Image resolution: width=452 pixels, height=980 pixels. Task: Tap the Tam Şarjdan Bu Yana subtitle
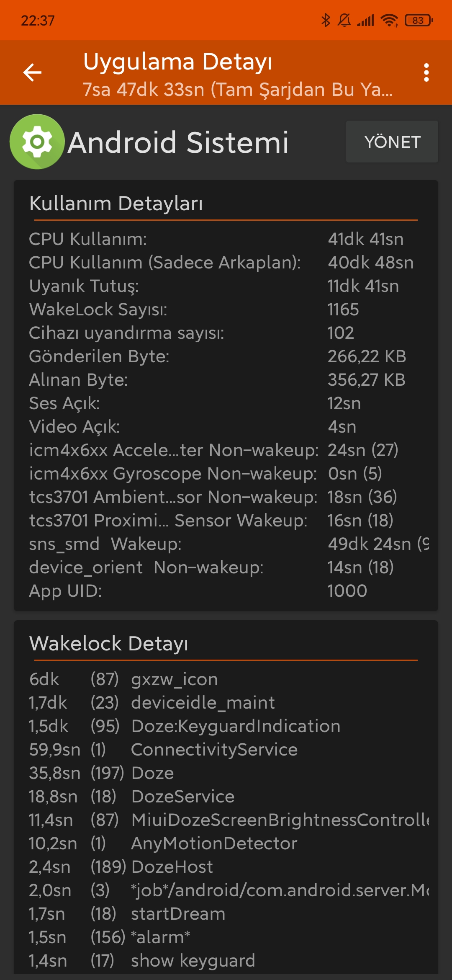[237, 90]
